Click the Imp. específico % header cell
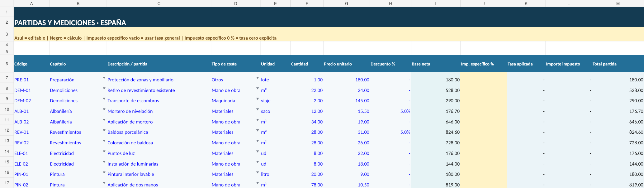Image resolution: width=644 pixels, height=188 pixels. 484,64
